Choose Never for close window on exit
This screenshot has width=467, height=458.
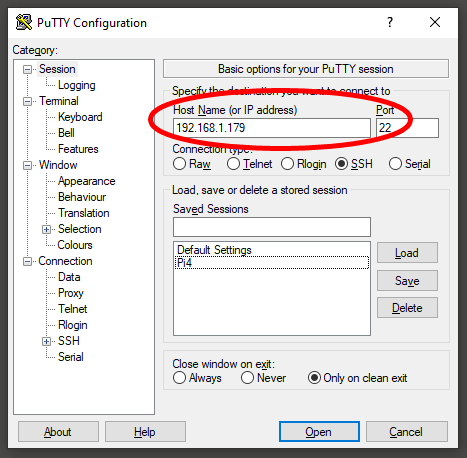[247, 378]
